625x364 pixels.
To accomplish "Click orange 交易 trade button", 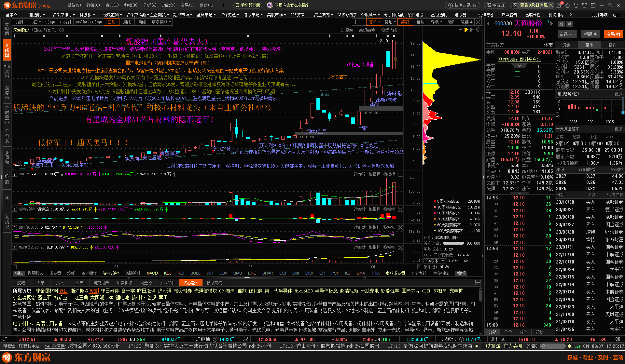I will 614,34.
